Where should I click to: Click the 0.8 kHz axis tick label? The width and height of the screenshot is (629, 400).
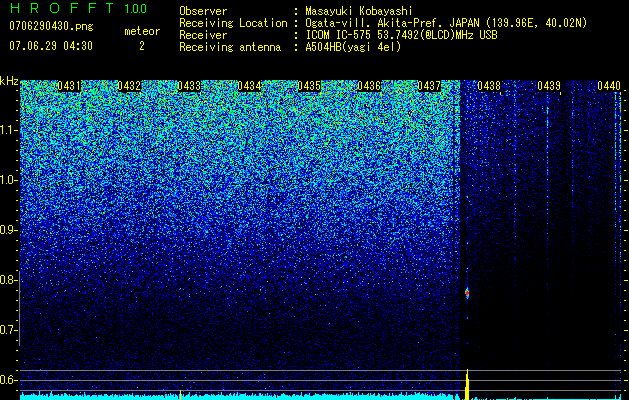click(x=8, y=280)
